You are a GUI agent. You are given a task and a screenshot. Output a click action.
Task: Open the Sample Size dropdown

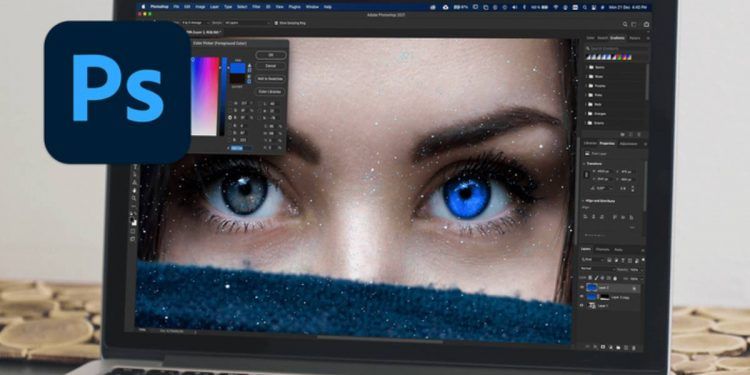(195, 23)
